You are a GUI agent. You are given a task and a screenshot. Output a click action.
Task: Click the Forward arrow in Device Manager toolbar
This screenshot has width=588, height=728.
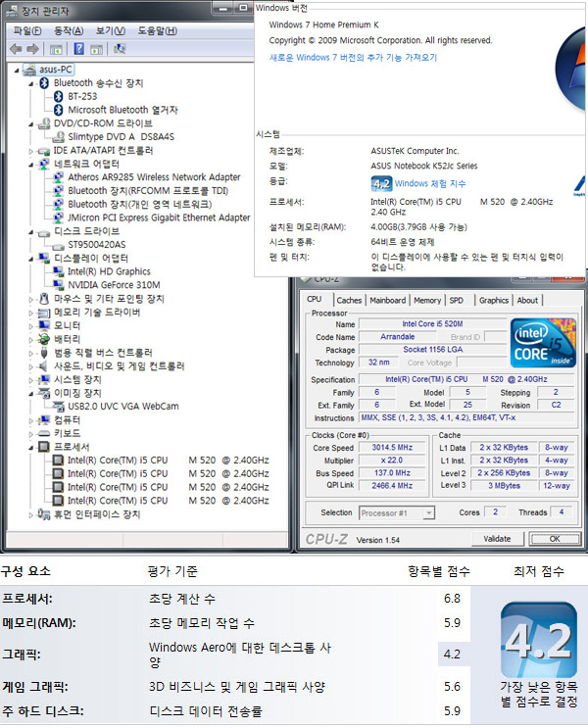[x=32, y=49]
